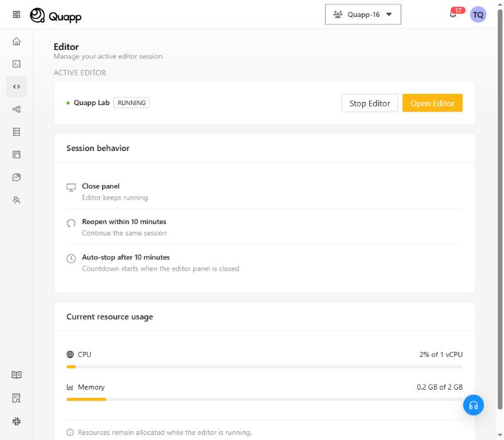The height and width of the screenshot is (440, 504).
Task: Click the 'Editor keeps running' text
Action: click(x=115, y=198)
